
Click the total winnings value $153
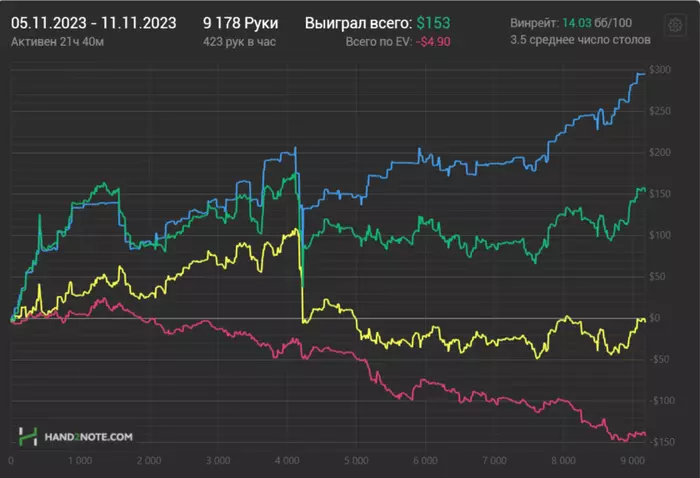point(433,23)
